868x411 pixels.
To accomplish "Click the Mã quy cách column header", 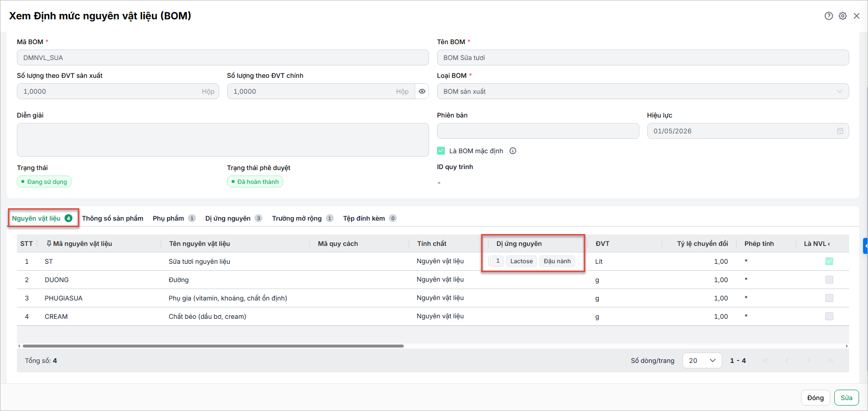I will click(x=360, y=243).
